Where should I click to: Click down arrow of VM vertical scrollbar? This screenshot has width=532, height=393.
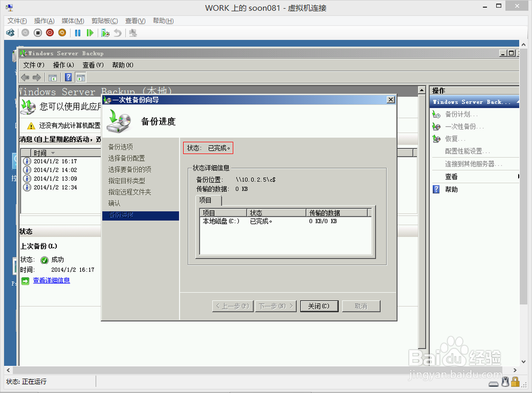point(523,362)
